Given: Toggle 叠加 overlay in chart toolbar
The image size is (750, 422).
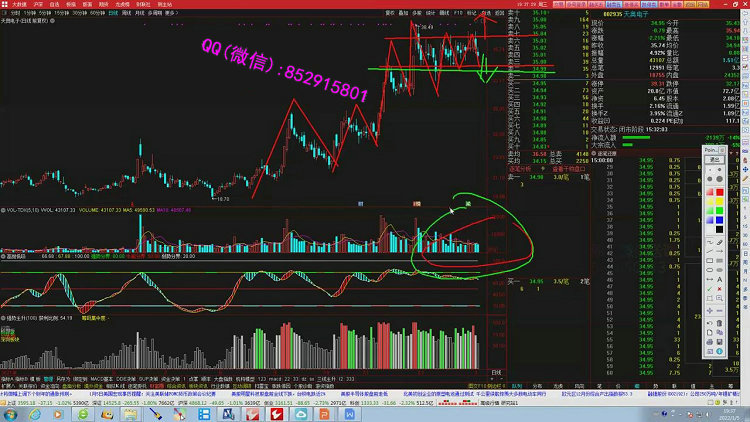Looking at the screenshot, I should pyautogui.click(x=405, y=14).
